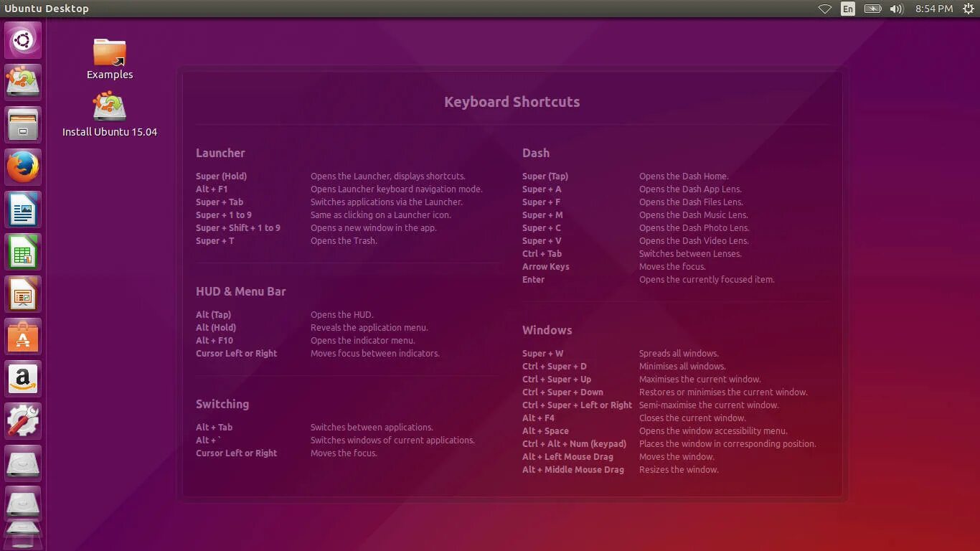Click the Super + Tab shortcut text

pyautogui.click(x=220, y=202)
